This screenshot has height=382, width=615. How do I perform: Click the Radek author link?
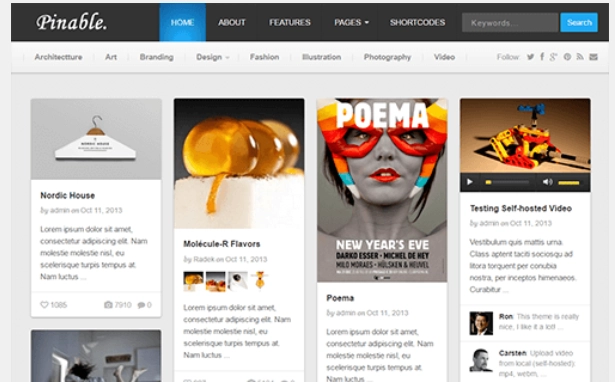[204, 259]
